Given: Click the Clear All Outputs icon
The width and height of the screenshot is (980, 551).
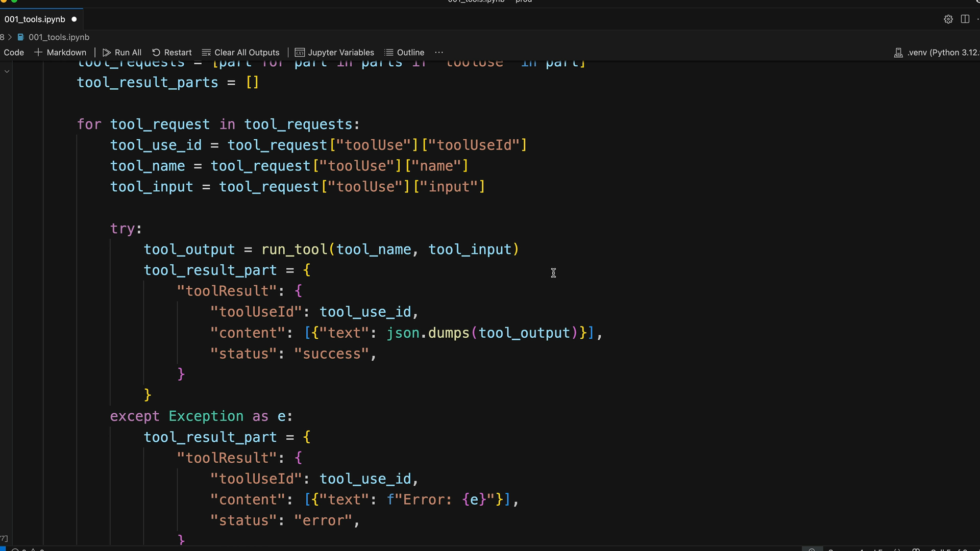Looking at the screenshot, I should [206, 53].
